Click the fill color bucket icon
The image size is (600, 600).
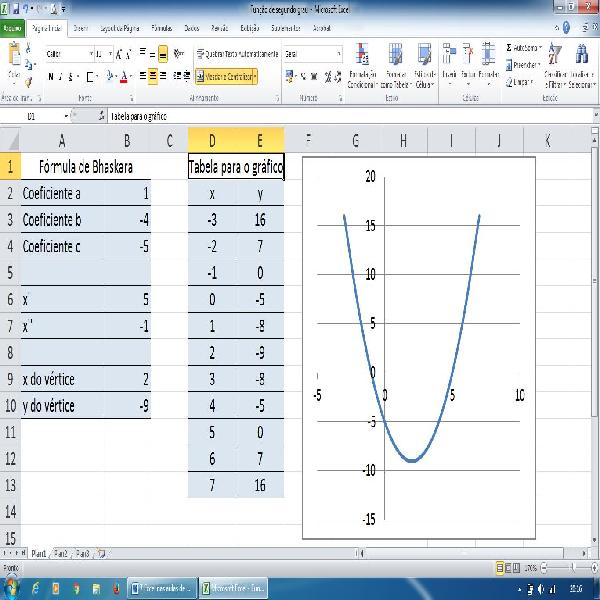110,77
